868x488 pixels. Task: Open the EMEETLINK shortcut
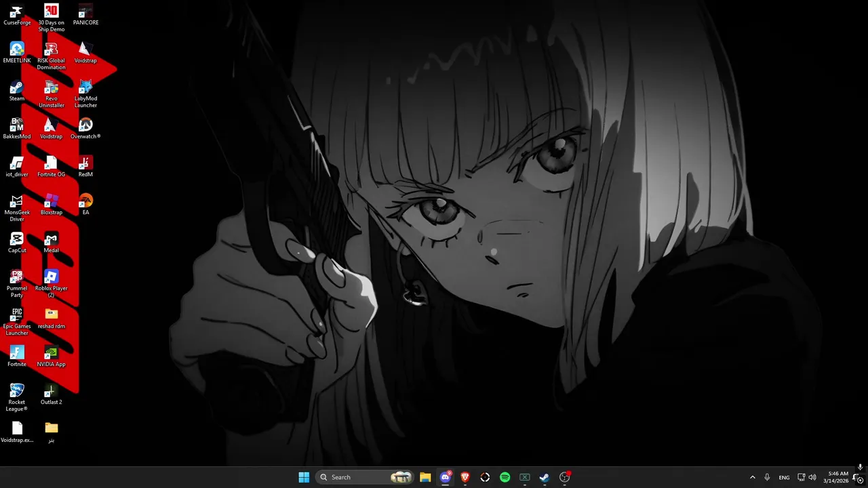(x=17, y=53)
